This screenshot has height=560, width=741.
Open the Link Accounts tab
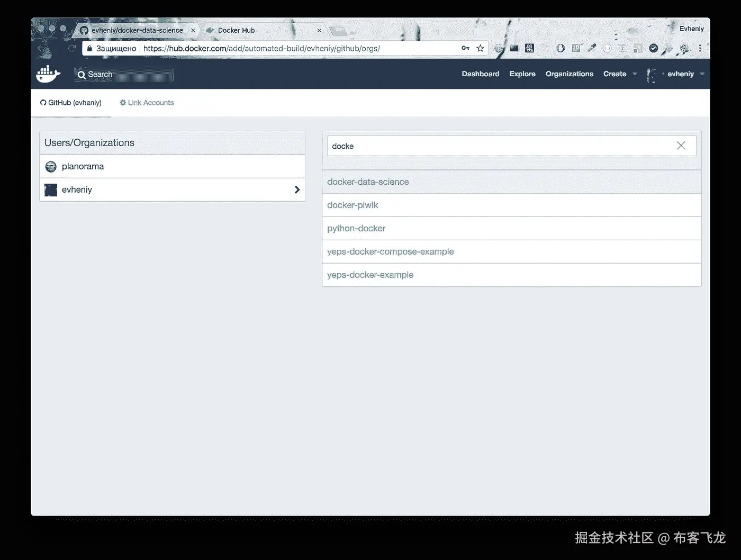coord(147,103)
